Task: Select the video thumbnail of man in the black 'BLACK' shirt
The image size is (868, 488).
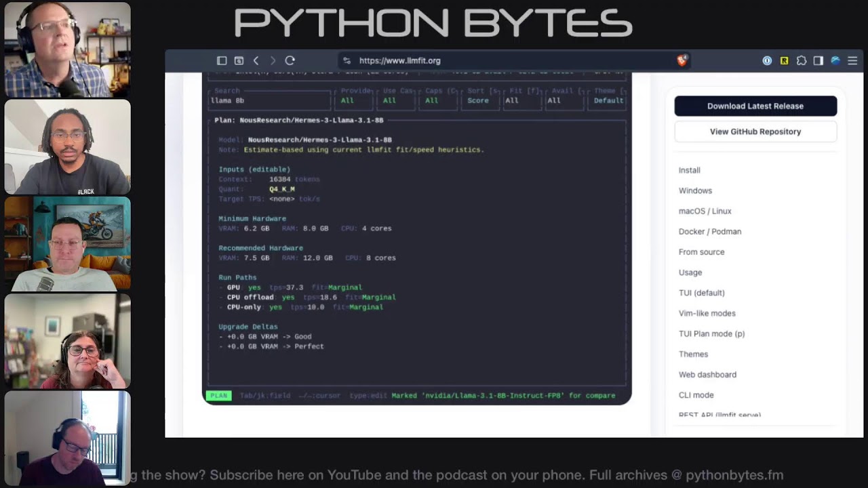Action: 67,147
